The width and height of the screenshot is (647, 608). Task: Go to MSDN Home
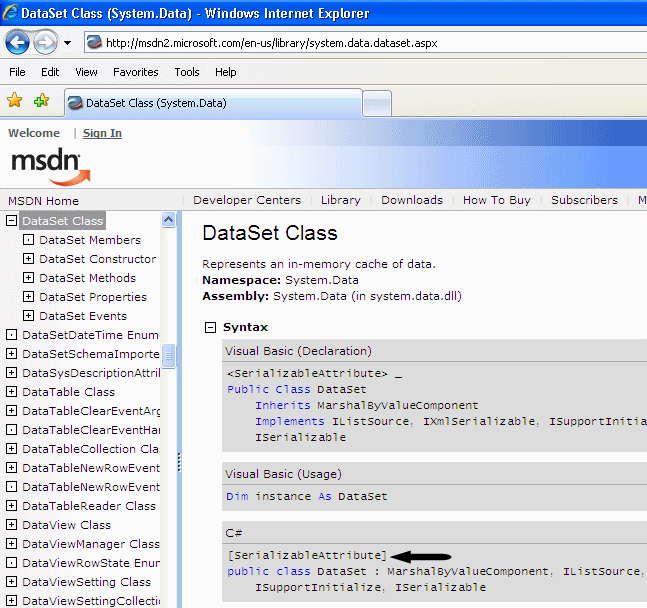click(x=43, y=201)
